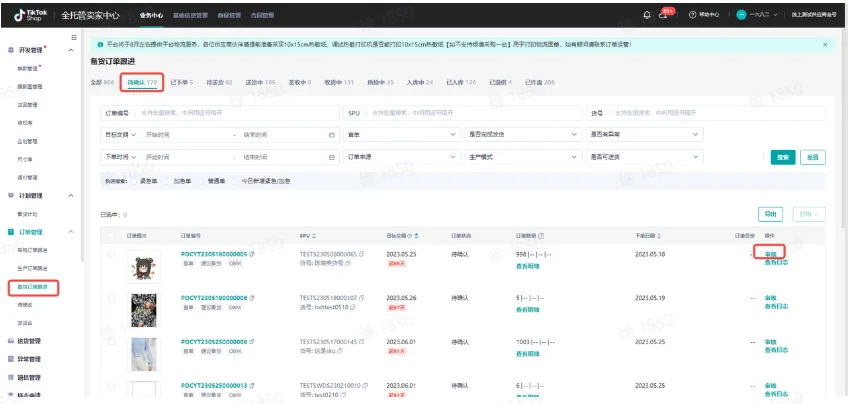Open the 生产模式 dropdown
Screen dimensions: 848x404
click(x=523, y=157)
